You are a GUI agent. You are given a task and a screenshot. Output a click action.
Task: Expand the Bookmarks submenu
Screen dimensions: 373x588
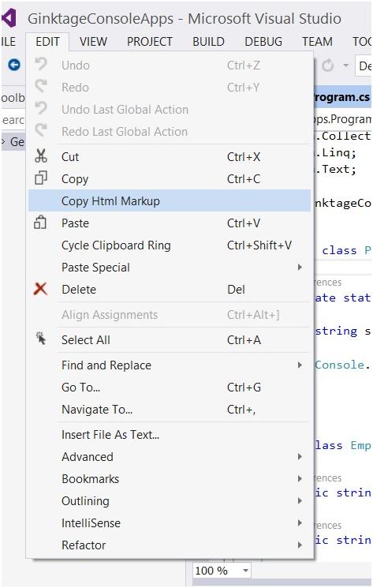click(170, 479)
